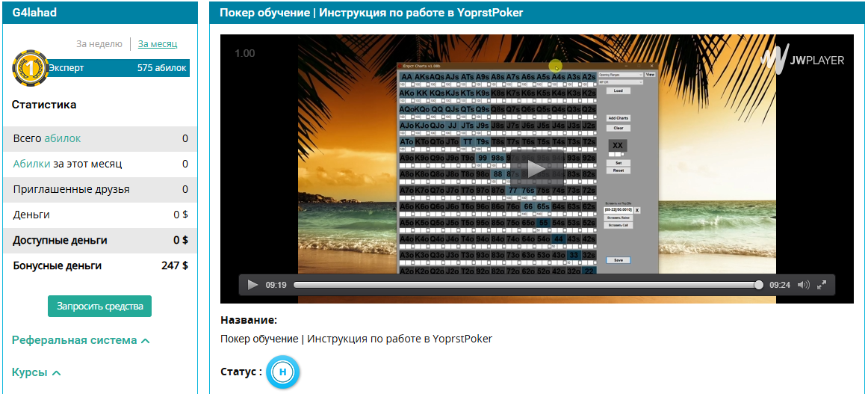Viewport: 868px width, 394px height.
Task: Open the Opening Ranges dropdown in the video
Action: (621, 74)
